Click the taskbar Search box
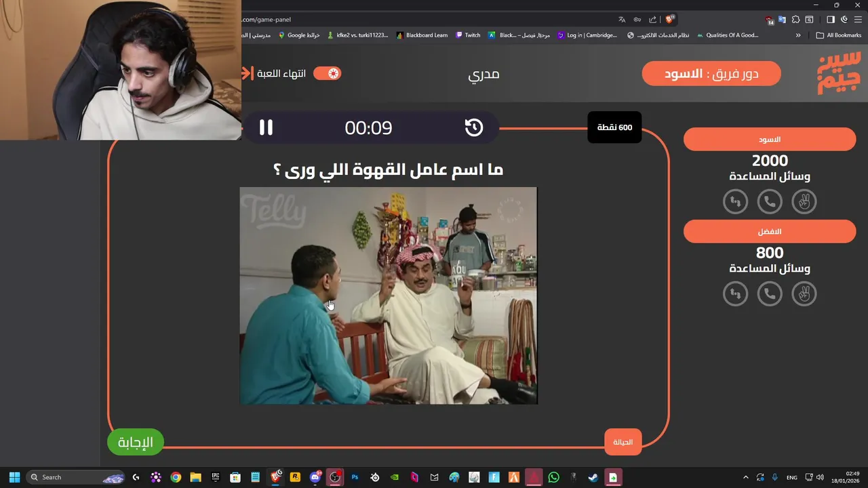The height and width of the screenshot is (488, 868). pyautogui.click(x=77, y=477)
